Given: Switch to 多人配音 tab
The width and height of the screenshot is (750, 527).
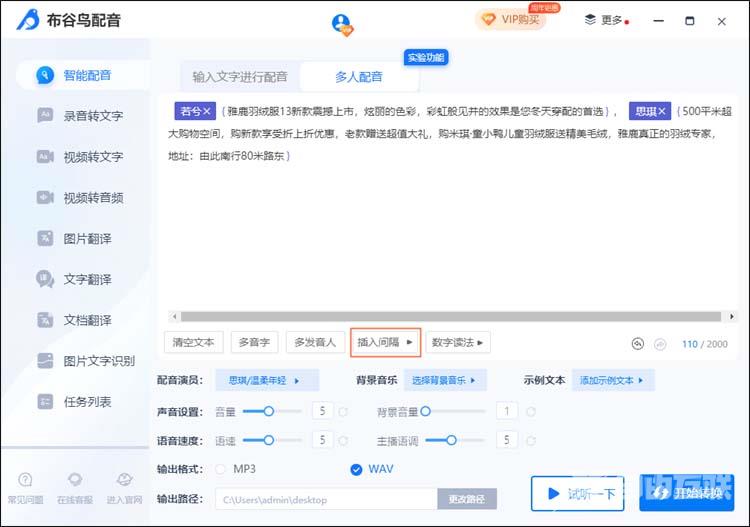Looking at the screenshot, I should 359,77.
